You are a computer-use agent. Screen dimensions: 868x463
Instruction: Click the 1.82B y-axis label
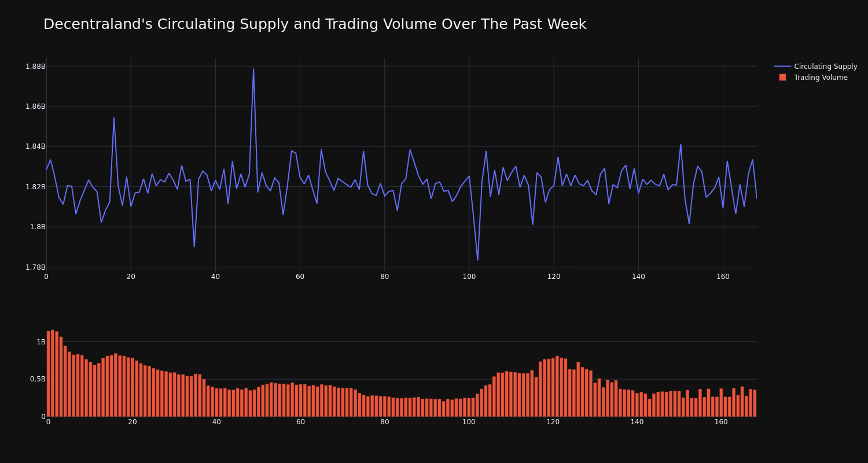[35, 187]
